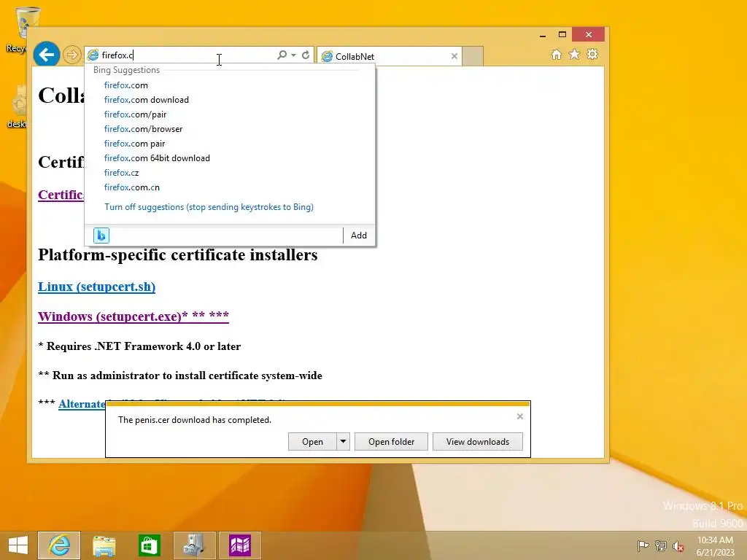This screenshot has height=560, width=747.
Task: Choose suggestion firefox.com/browser
Action: pyautogui.click(x=143, y=129)
